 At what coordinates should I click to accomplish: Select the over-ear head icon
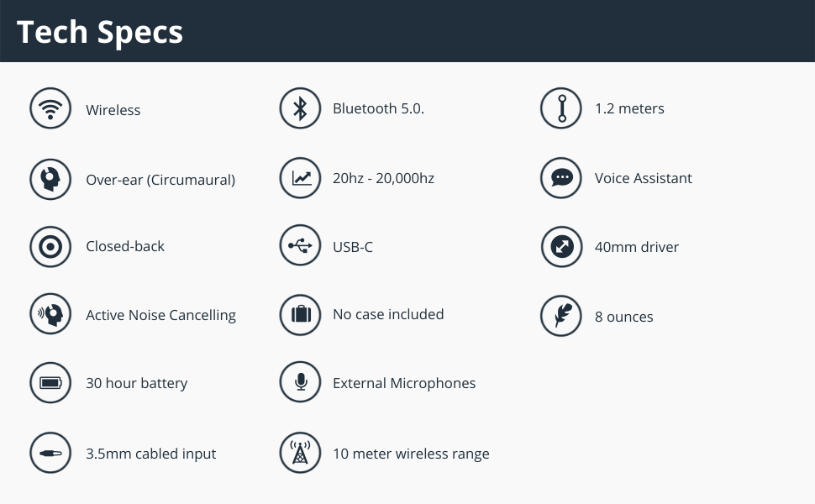point(50,179)
